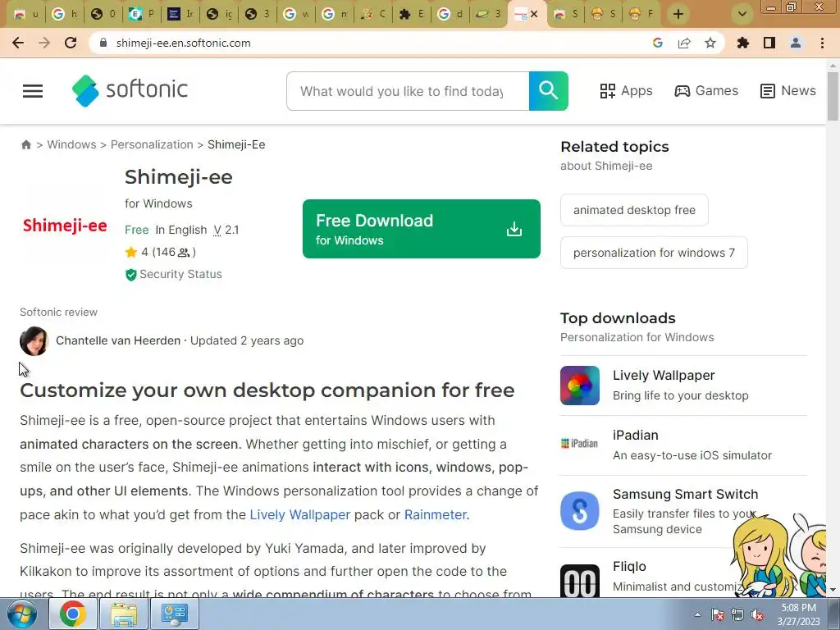Click the muted volume tray icon

(x=757, y=615)
